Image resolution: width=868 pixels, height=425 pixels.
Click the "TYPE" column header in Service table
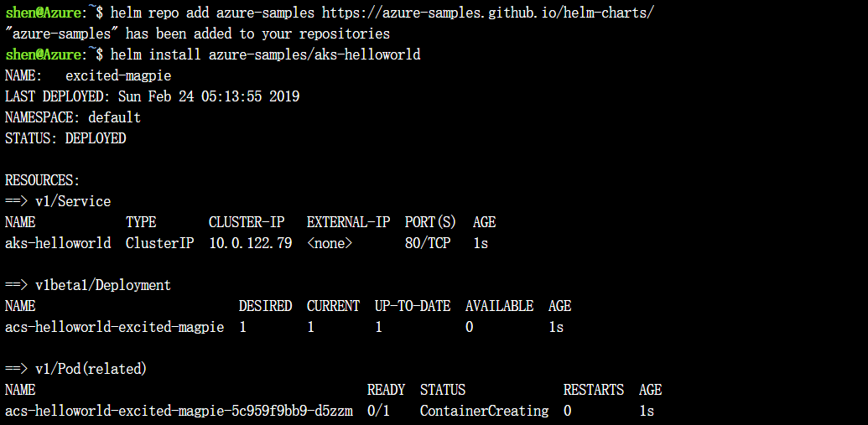[x=141, y=222]
